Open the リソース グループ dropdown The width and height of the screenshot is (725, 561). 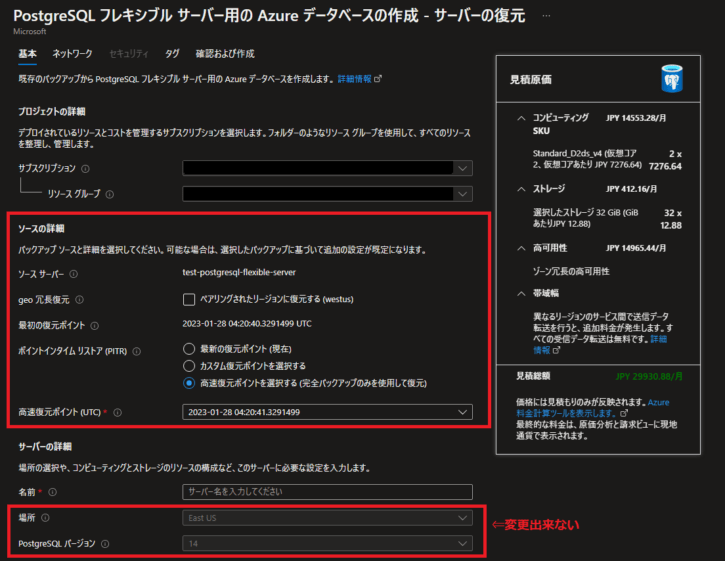(x=327, y=194)
